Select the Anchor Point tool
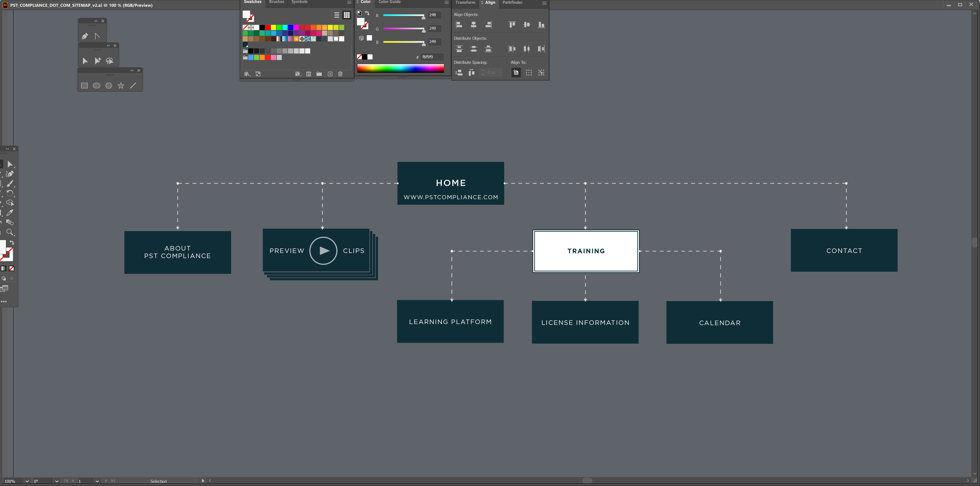Viewport: 980px width, 486px height. (x=97, y=36)
